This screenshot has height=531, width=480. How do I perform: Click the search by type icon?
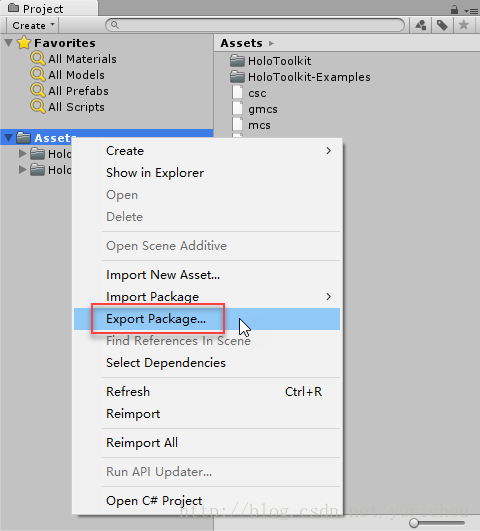(x=421, y=25)
